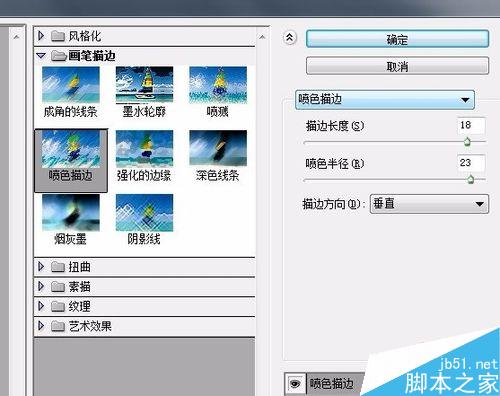The image size is (500, 396).
Task: Collapse the 画笔描边 filter folder
Action: (41, 56)
